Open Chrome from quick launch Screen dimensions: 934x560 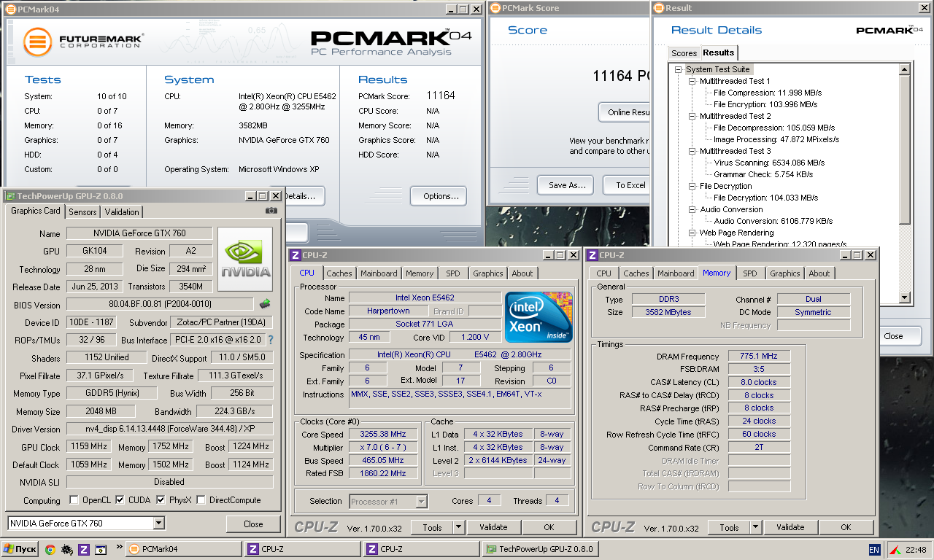point(50,549)
